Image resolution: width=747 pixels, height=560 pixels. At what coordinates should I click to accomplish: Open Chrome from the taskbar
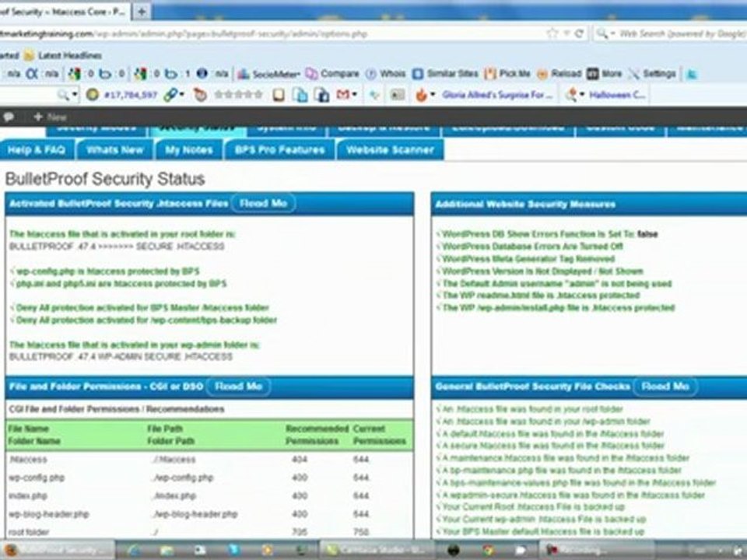click(x=487, y=551)
